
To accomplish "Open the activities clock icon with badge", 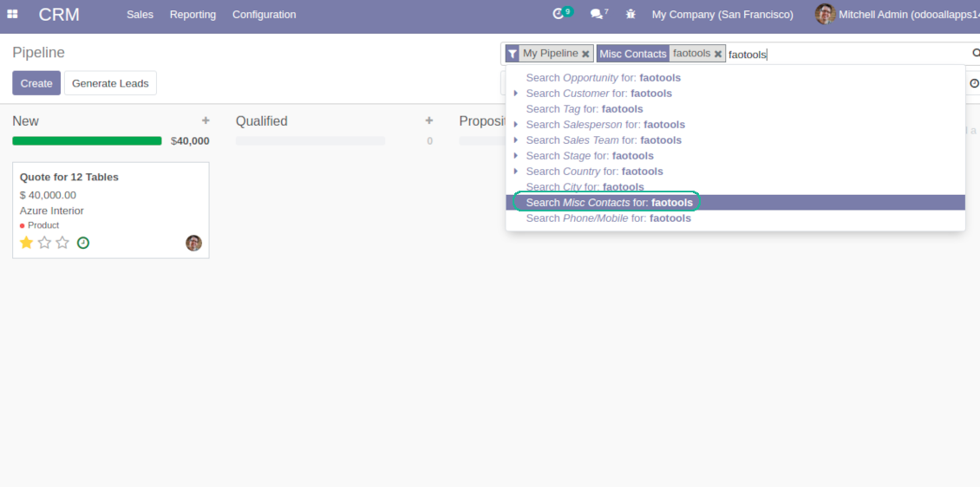I will point(559,14).
